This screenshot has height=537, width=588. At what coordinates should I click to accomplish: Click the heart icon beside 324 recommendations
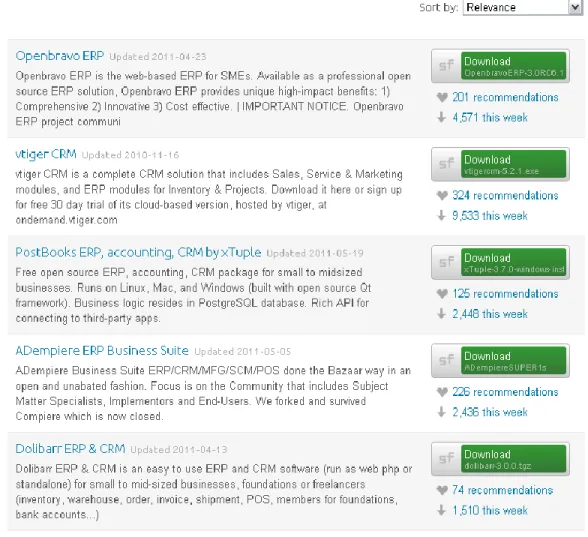point(442,196)
